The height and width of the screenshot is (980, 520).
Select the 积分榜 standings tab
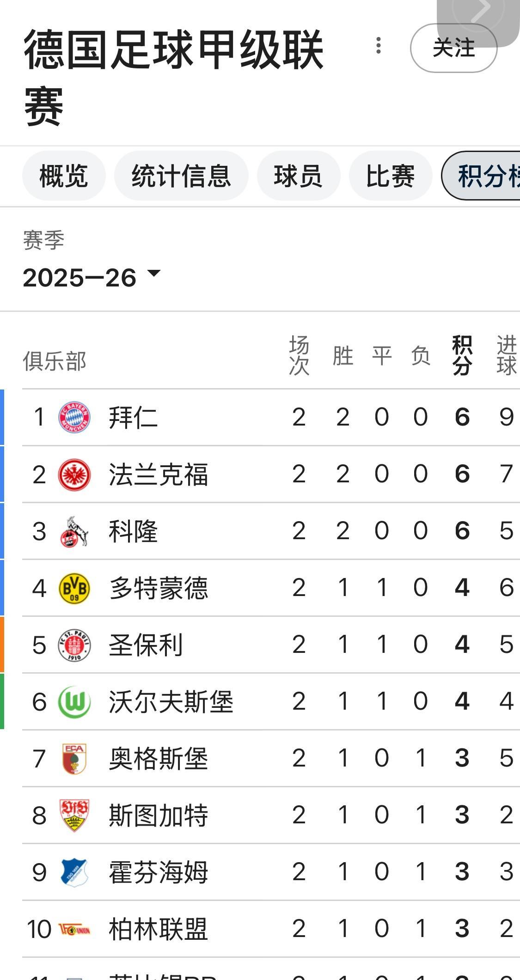click(x=483, y=176)
